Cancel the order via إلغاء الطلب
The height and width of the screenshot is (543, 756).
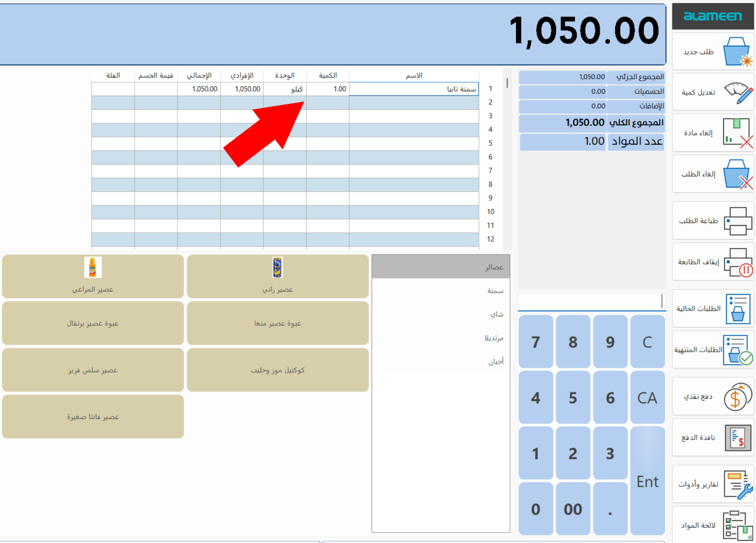pyautogui.click(x=737, y=174)
